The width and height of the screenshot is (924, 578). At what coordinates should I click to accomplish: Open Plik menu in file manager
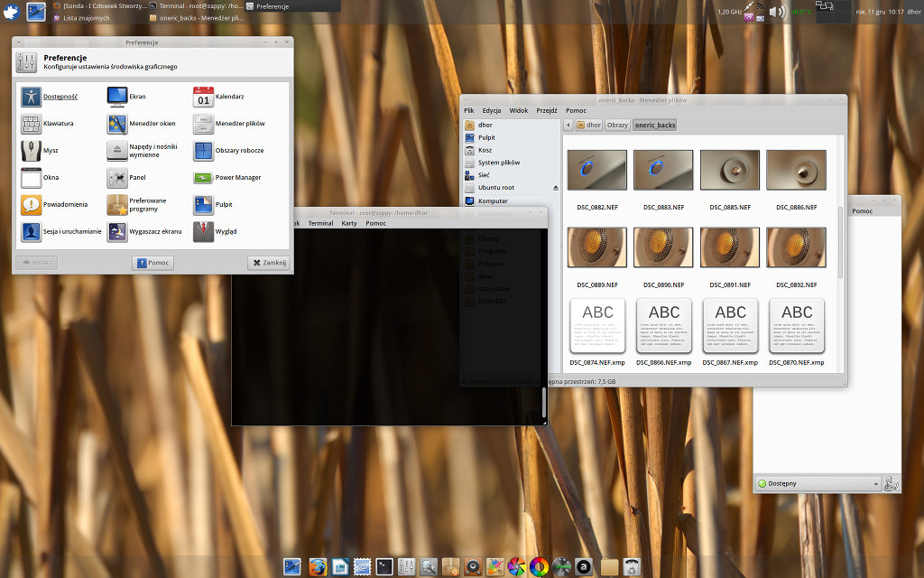tap(469, 110)
